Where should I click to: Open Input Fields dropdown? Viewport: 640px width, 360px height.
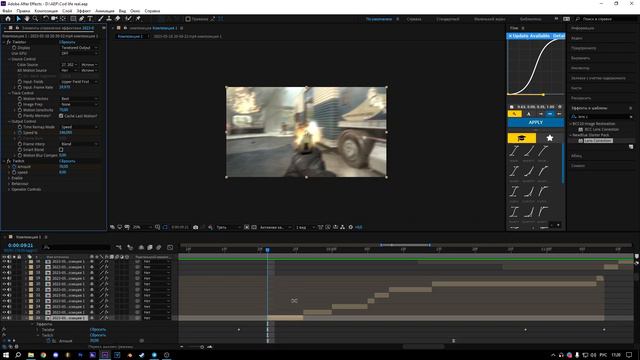(79, 82)
